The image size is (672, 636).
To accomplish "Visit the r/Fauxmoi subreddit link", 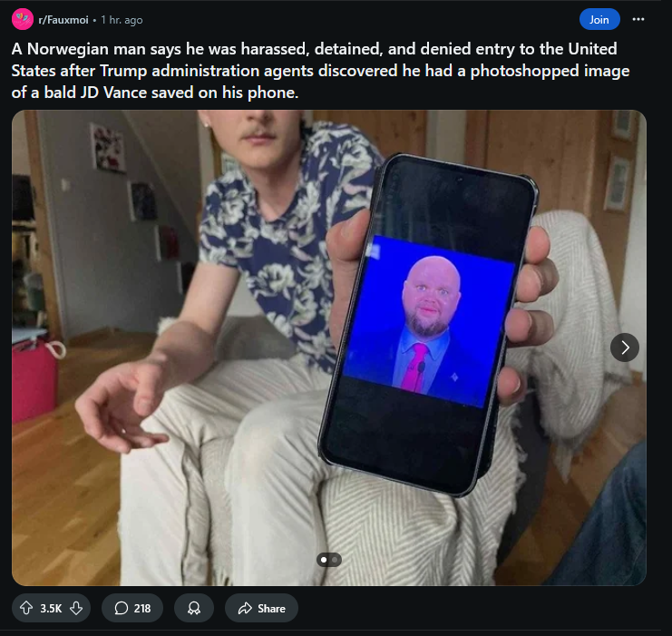I will tap(63, 20).
